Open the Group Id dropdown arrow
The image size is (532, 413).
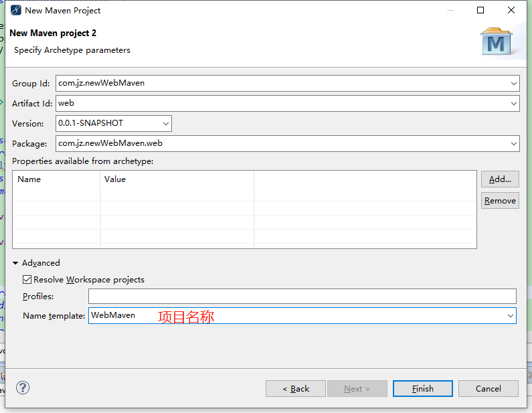[x=514, y=84]
